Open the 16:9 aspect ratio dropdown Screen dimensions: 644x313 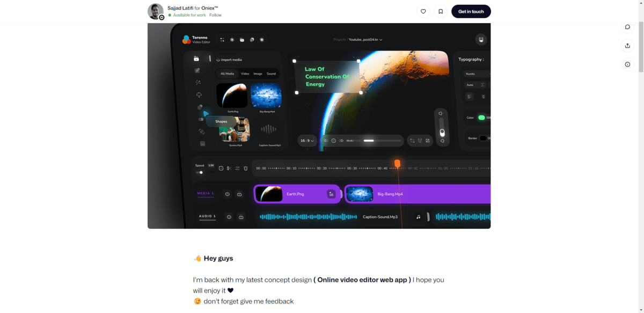pos(307,141)
